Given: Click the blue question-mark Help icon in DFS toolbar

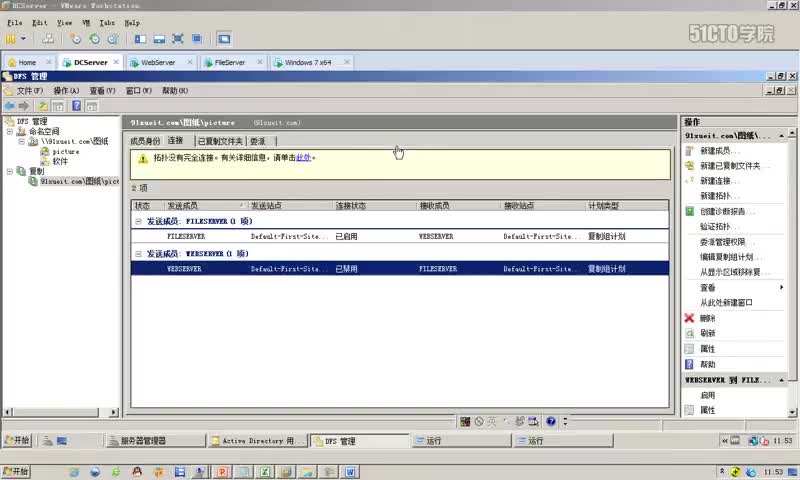Looking at the screenshot, I should (76, 106).
